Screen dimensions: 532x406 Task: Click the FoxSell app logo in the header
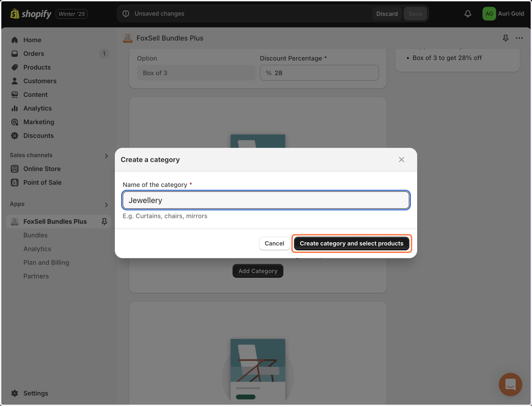(128, 38)
